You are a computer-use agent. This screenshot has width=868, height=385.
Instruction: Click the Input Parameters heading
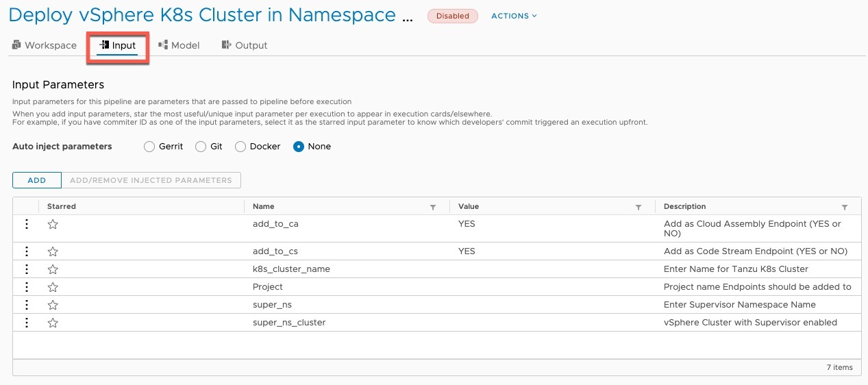(x=58, y=85)
